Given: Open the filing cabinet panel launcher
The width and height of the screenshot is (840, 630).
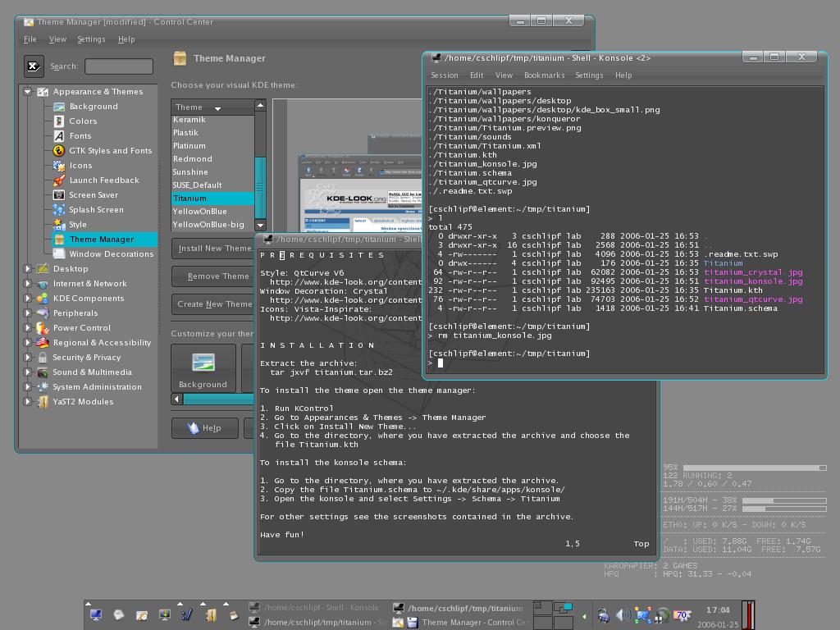Looking at the screenshot, I should point(211,615).
